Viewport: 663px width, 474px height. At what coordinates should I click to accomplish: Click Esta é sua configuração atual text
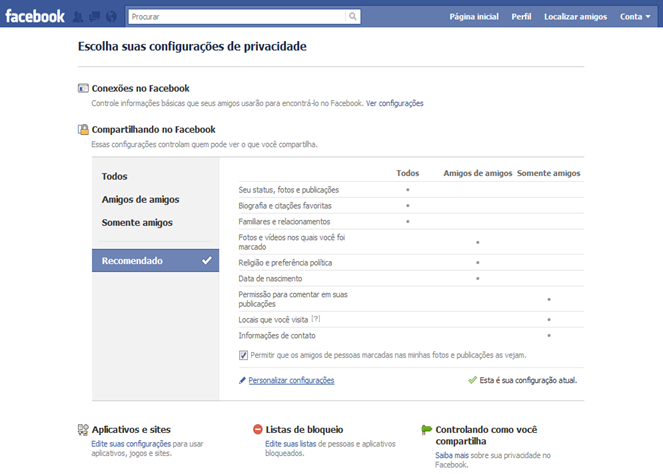pos(528,380)
